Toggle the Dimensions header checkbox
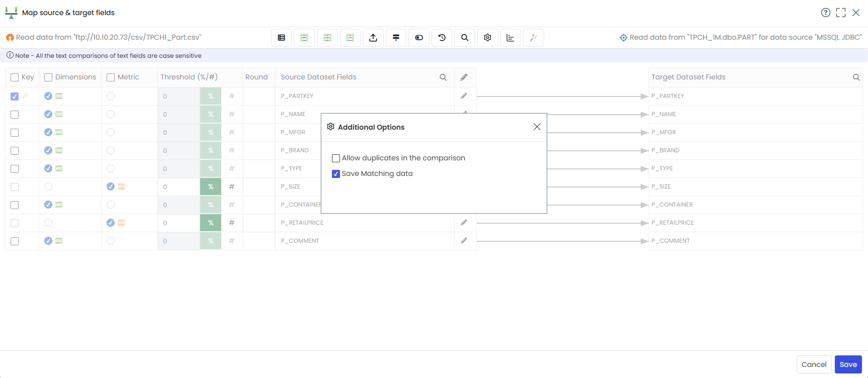The image size is (868, 378). click(x=48, y=77)
